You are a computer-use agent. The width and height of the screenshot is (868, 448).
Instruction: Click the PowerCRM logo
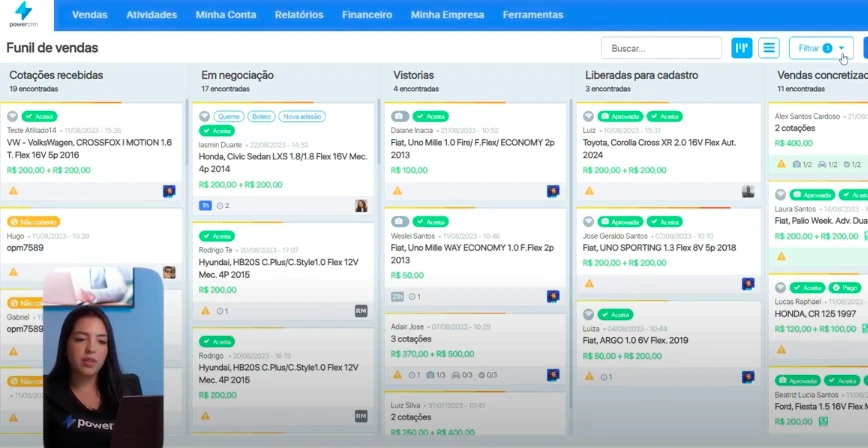coord(24,14)
